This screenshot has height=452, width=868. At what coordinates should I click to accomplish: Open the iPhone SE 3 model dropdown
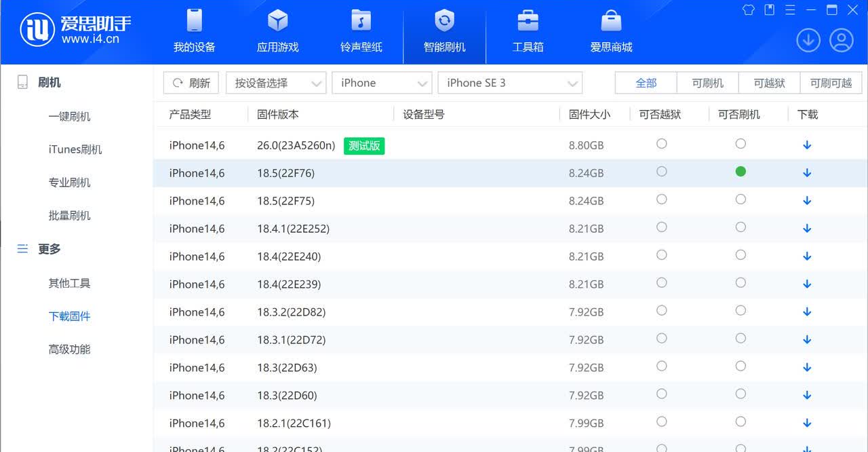click(510, 83)
